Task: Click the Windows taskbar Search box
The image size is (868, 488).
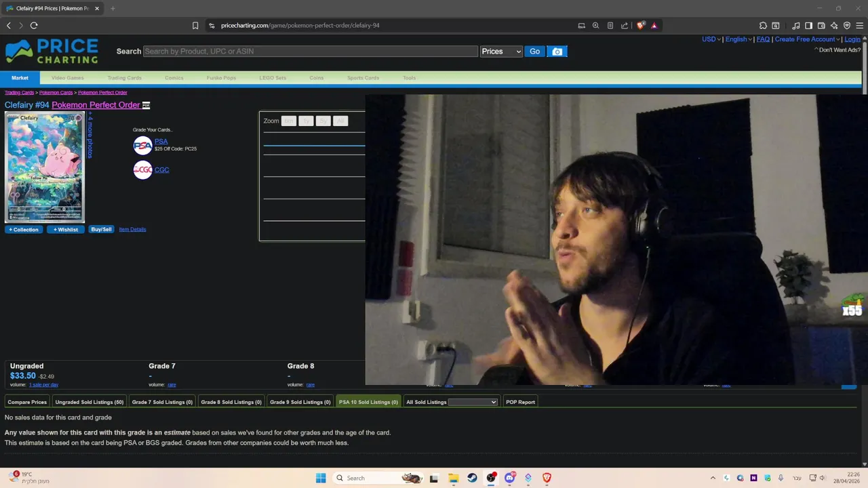Action: [x=378, y=478]
